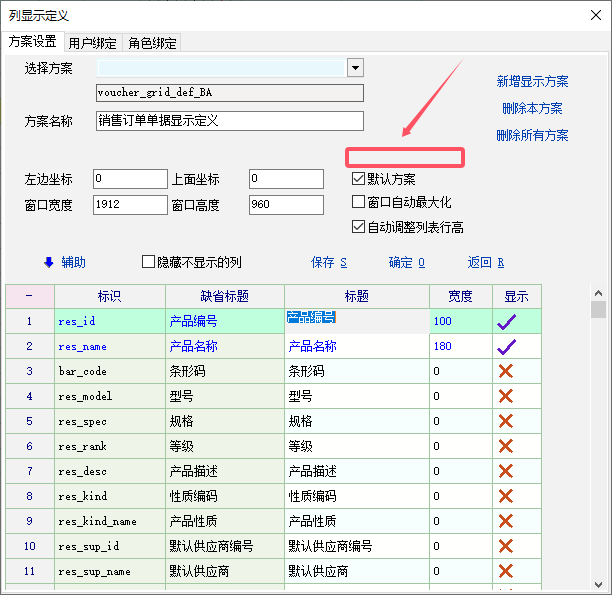Screen dimensions: 612x595
Task: Switch to the 用户绑定 tab
Action: [93, 43]
